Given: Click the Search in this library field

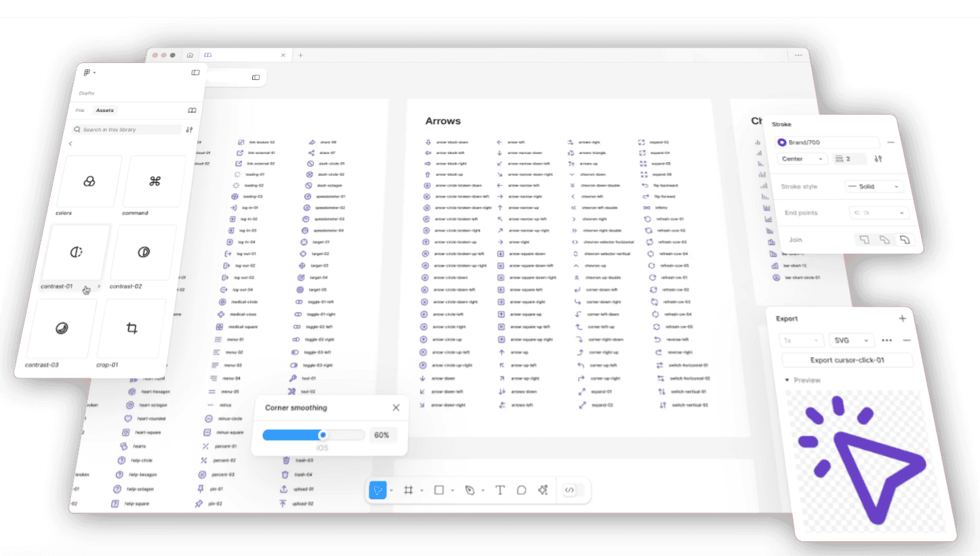Looking at the screenshot, I should tap(126, 129).
